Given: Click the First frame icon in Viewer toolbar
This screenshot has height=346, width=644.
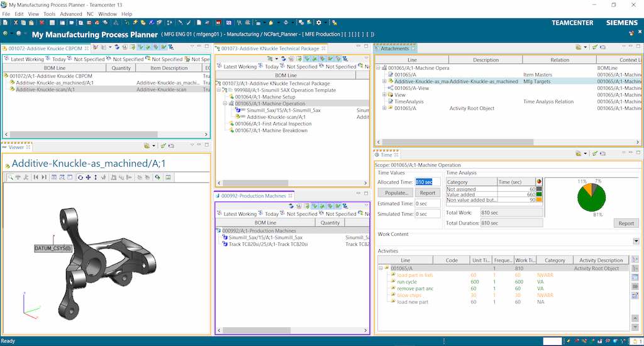Looking at the screenshot, I should (x=36, y=177).
